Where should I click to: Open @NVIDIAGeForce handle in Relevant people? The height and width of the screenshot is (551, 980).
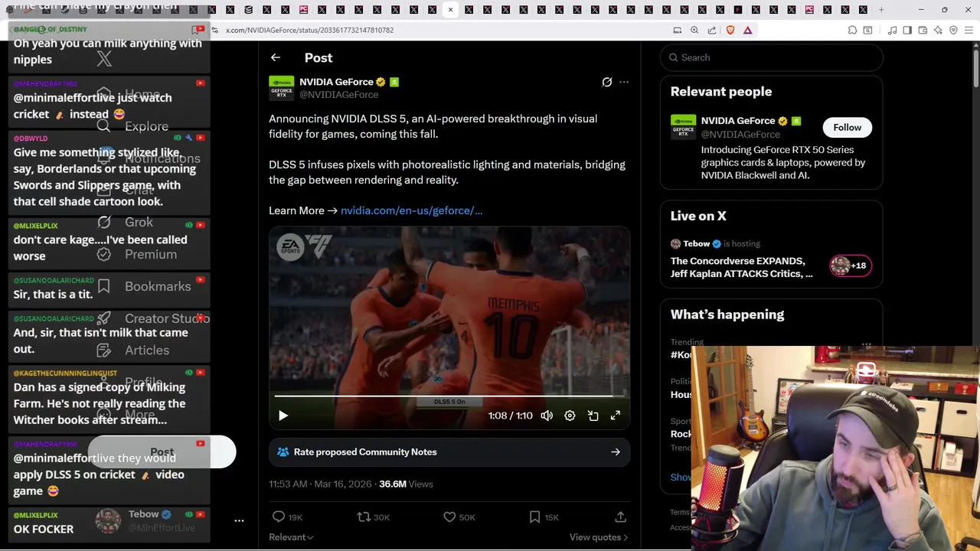point(740,135)
